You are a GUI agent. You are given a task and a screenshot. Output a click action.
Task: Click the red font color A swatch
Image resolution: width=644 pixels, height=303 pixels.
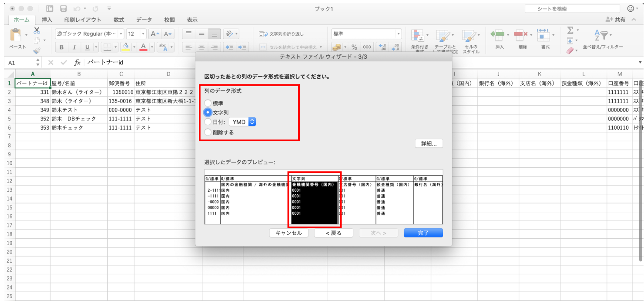click(144, 47)
